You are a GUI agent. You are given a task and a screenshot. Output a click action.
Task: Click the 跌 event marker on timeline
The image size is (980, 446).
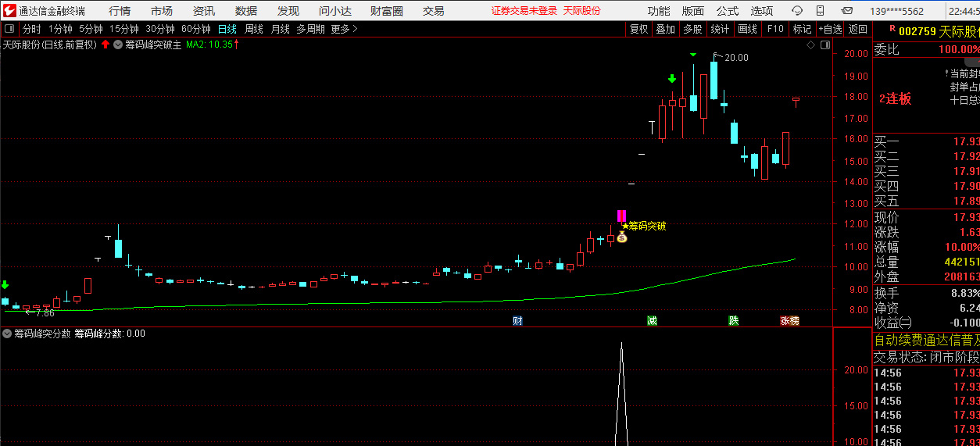pyautogui.click(x=733, y=320)
